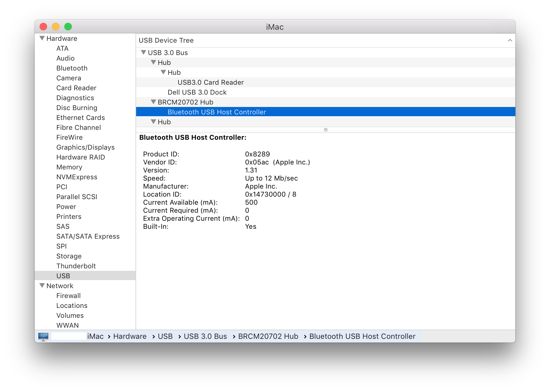Select Fibre Channel in the sidebar

point(85,128)
